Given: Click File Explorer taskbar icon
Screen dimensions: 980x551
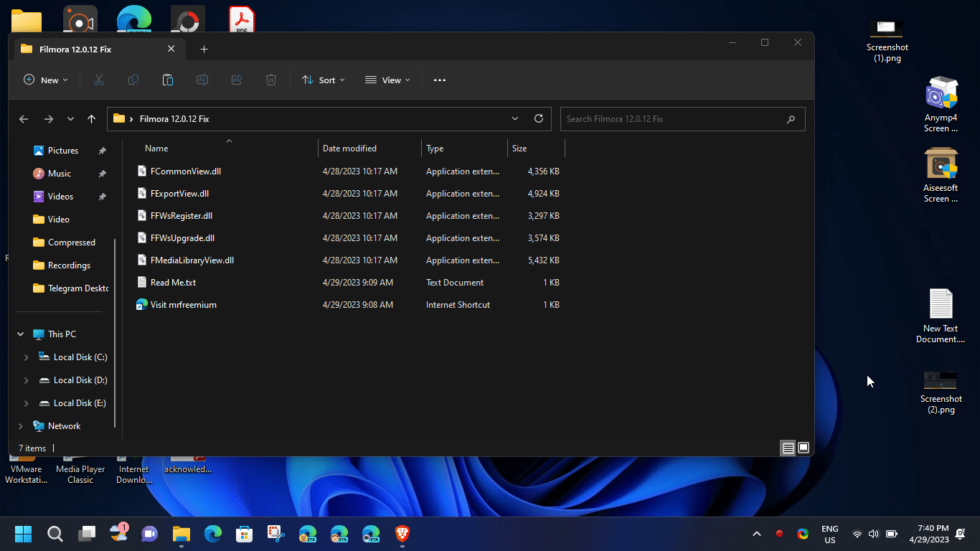Looking at the screenshot, I should point(182,534).
